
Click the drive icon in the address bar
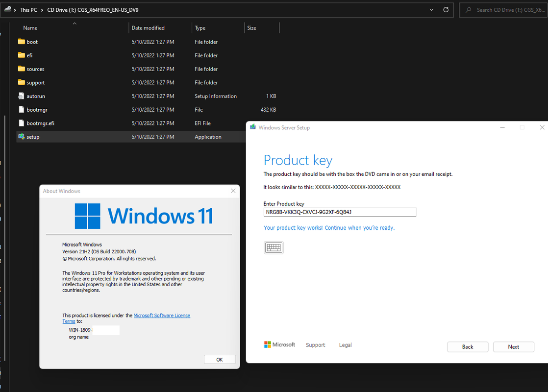point(7,9)
